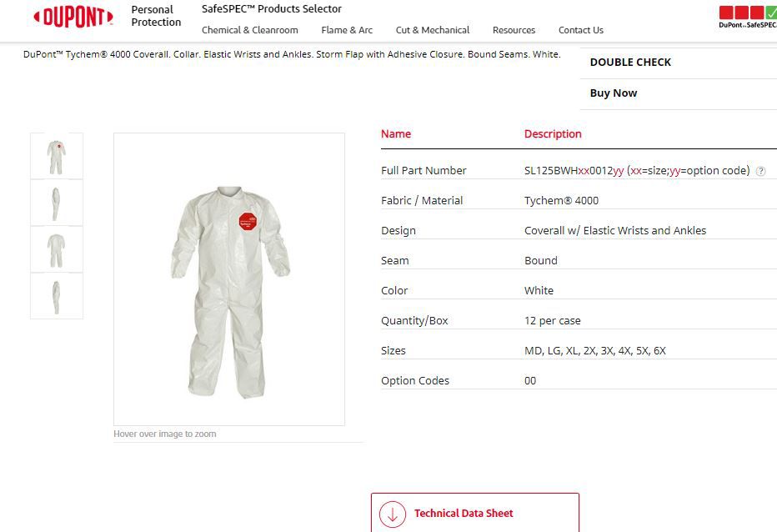Click the DuPont SafeSPEC logo icon

point(747,17)
